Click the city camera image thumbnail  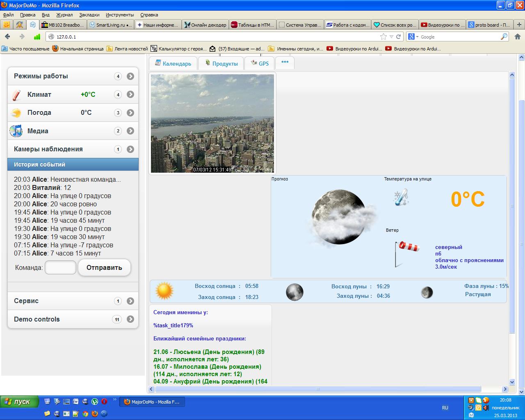click(x=212, y=123)
